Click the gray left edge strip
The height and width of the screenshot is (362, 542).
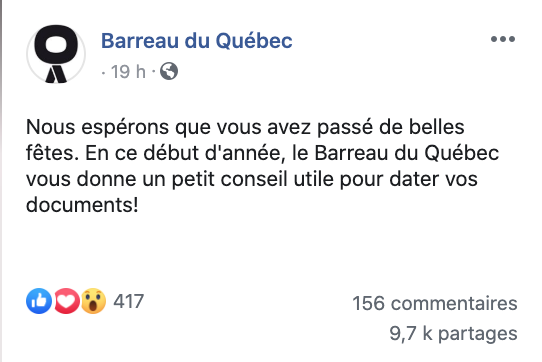point(1,181)
